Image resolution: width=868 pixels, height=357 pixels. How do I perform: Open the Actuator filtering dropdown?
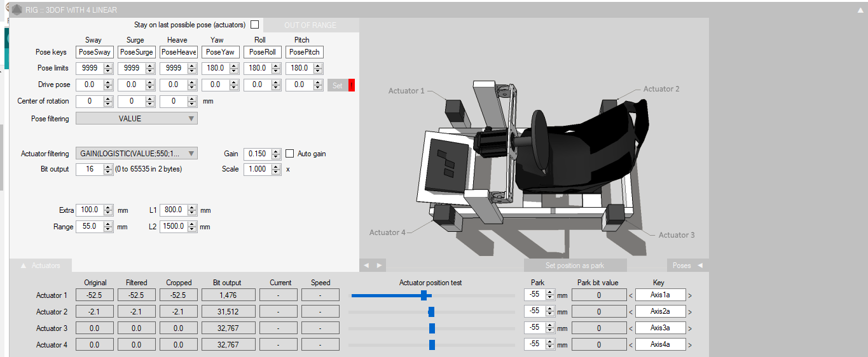[x=137, y=153]
